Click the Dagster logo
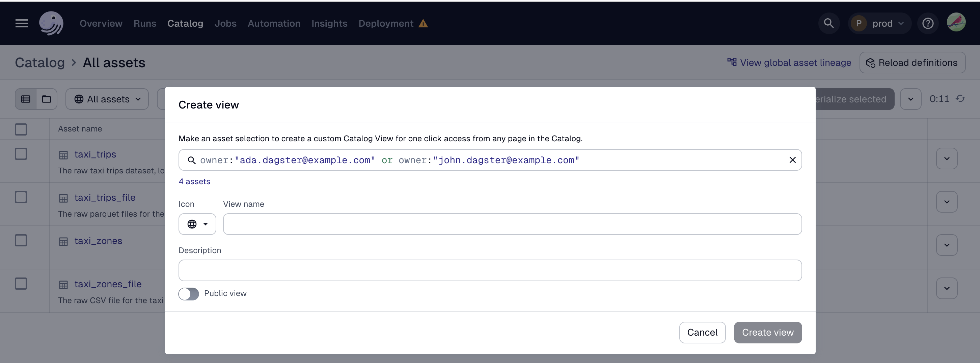 51,23
